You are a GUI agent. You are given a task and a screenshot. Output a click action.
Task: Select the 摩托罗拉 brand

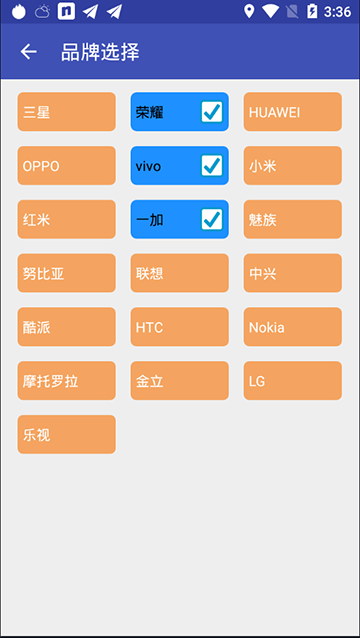pyautogui.click(x=66, y=381)
